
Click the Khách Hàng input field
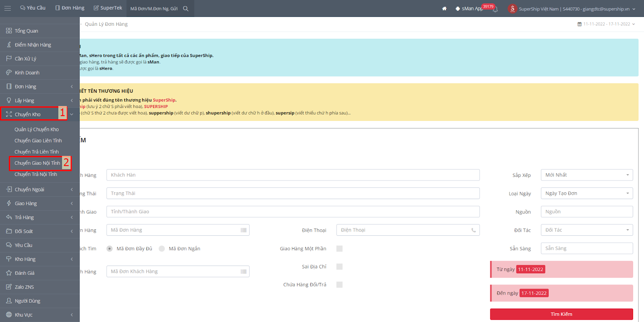coord(293,175)
